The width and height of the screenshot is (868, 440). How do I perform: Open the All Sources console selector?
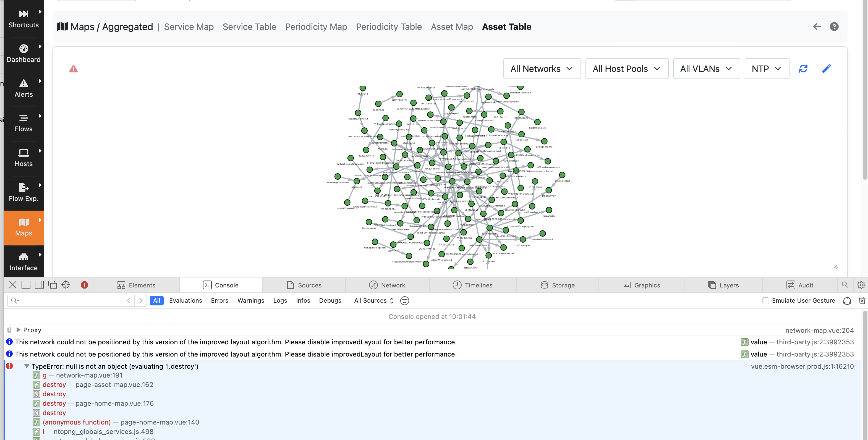tap(373, 300)
